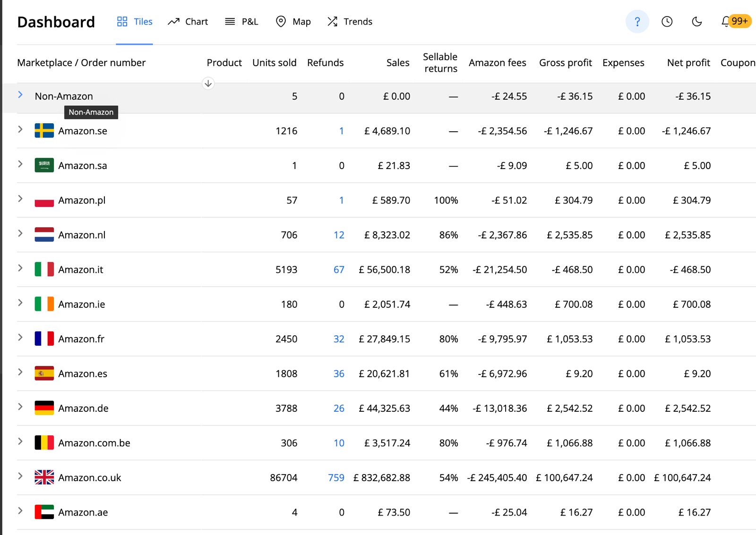Switch to the Trends tab

[350, 22]
